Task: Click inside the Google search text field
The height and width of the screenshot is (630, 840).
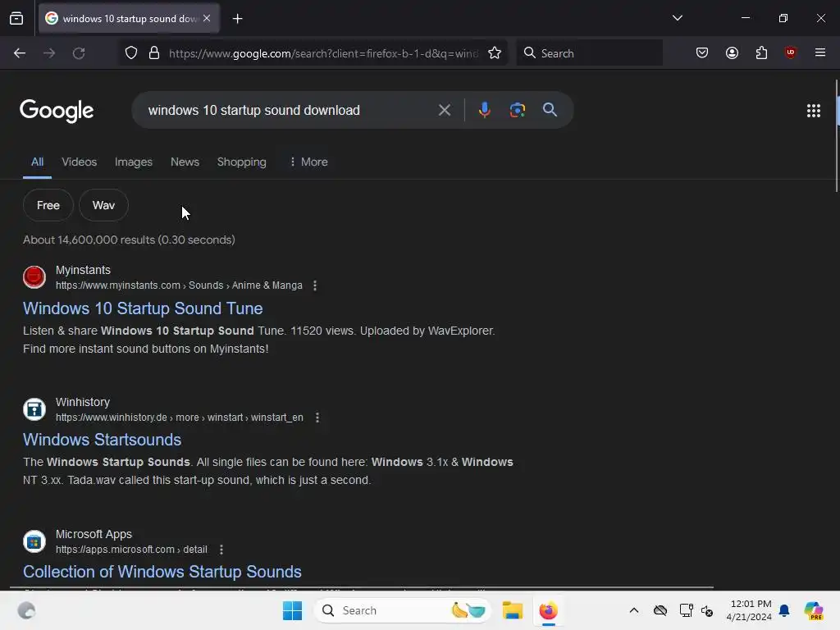Action: [288, 111]
